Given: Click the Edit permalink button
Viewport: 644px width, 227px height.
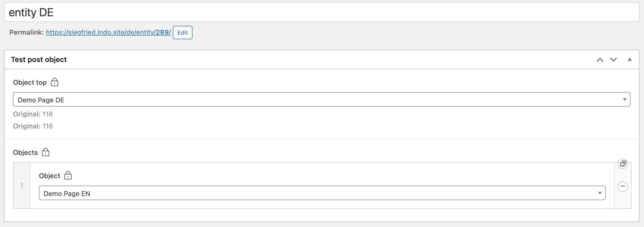Looking at the screenshot, I should 183,33.
